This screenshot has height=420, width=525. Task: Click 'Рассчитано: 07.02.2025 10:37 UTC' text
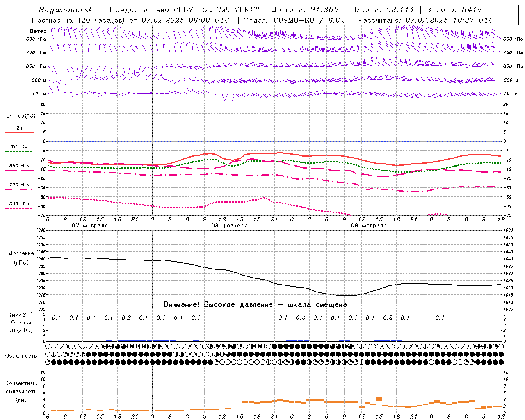(x=426, y=20)
